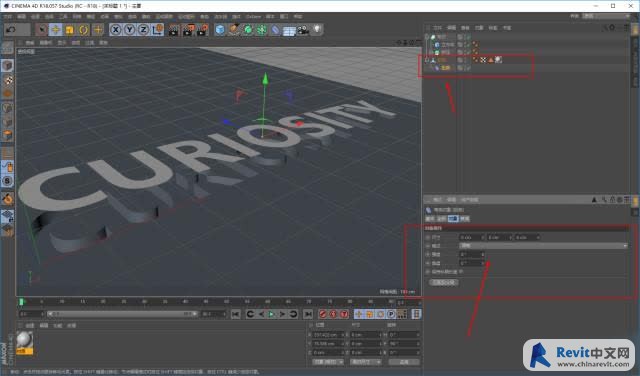Go to end of timeline
Viewport: 640px width, 376px height.
[x=308, y=314]
